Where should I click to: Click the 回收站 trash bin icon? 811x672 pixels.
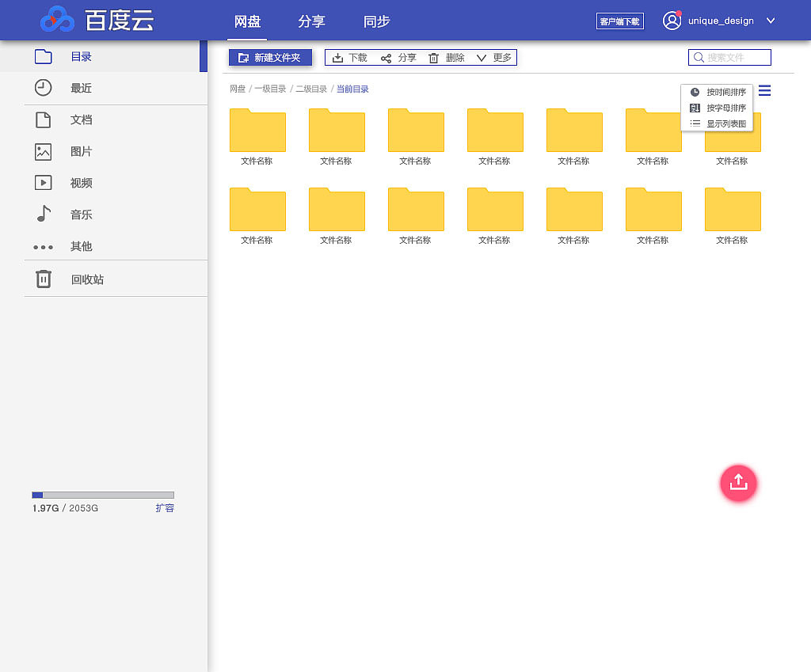click(44, 279)
